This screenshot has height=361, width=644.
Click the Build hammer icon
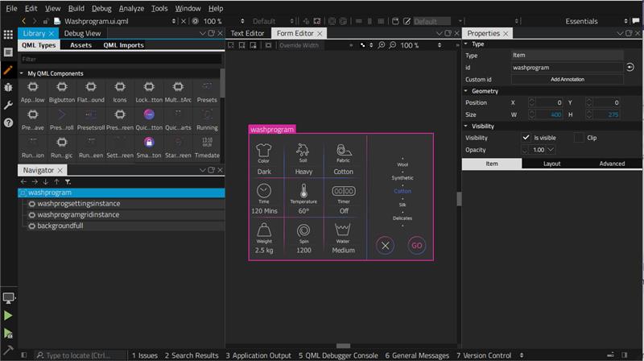8,347
